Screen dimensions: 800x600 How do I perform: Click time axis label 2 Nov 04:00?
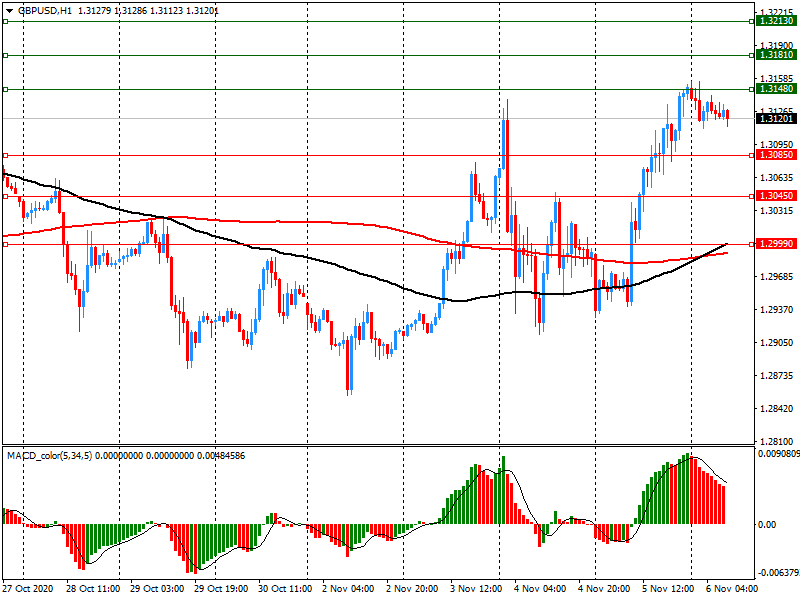[x=348, y=589]
